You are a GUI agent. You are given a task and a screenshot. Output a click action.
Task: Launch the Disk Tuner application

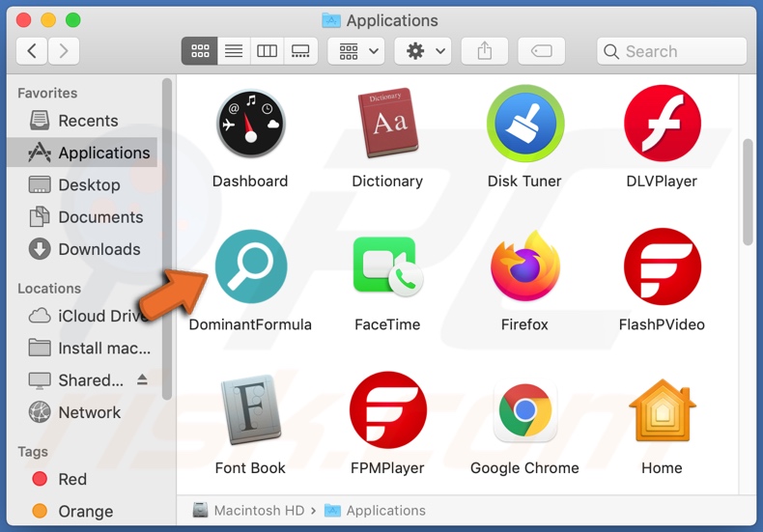click(x=524, y=125)
